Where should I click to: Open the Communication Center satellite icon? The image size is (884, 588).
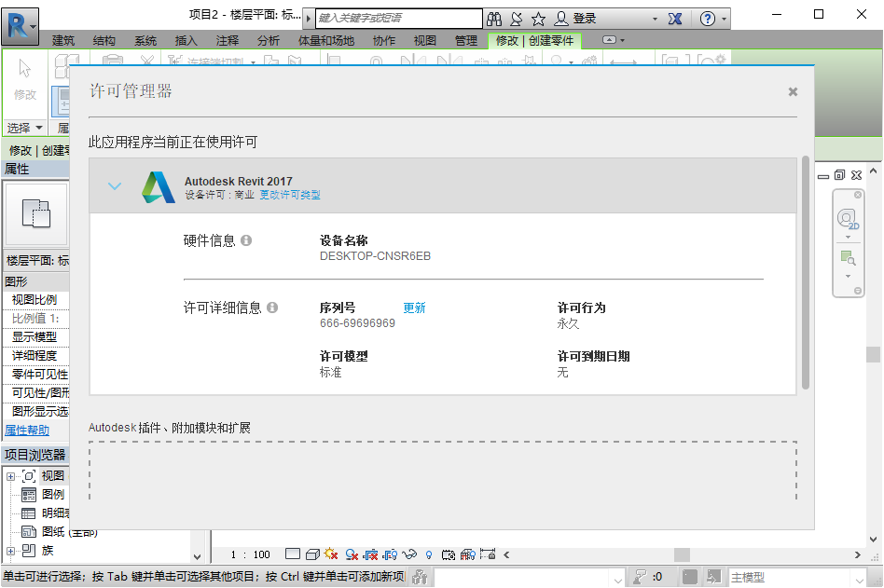(x=517, y=20)
